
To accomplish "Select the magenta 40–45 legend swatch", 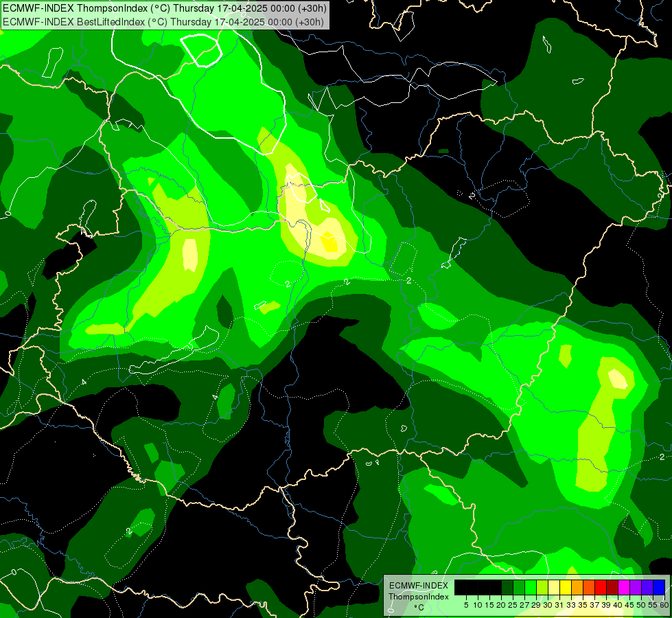I will click(x=624, y=587).
